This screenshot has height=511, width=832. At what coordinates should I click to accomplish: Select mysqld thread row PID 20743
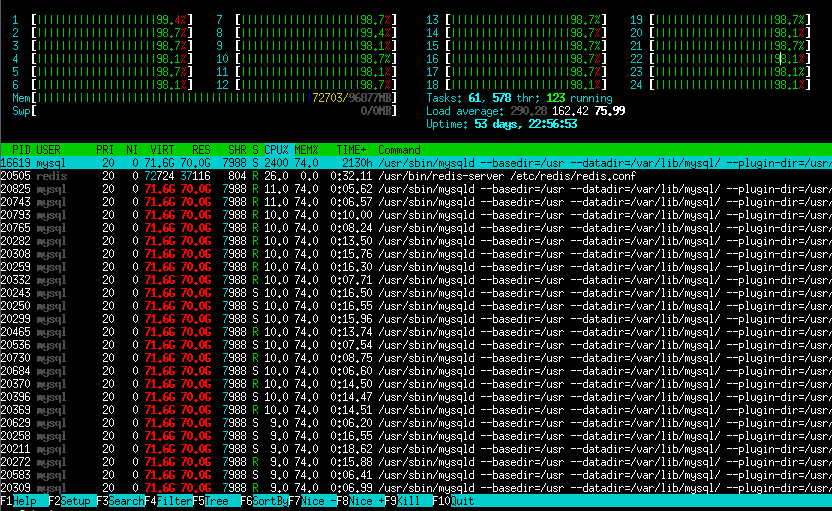[x=416, y=202]
